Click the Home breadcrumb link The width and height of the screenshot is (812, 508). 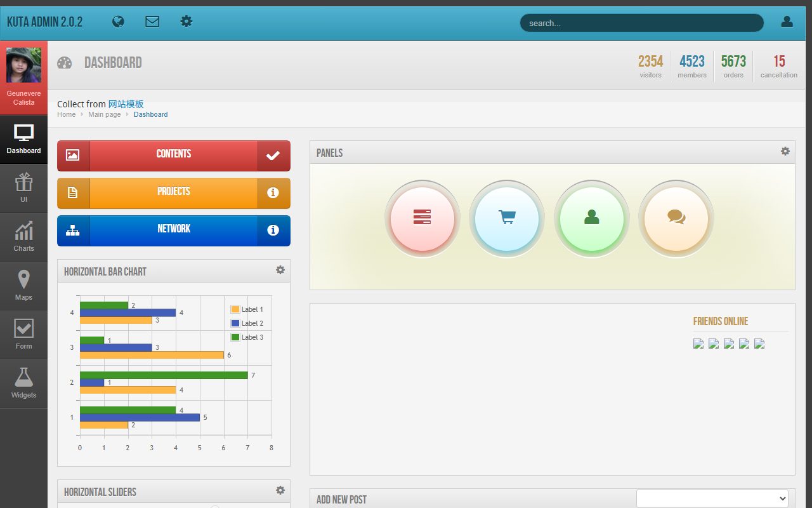(66, 114)
